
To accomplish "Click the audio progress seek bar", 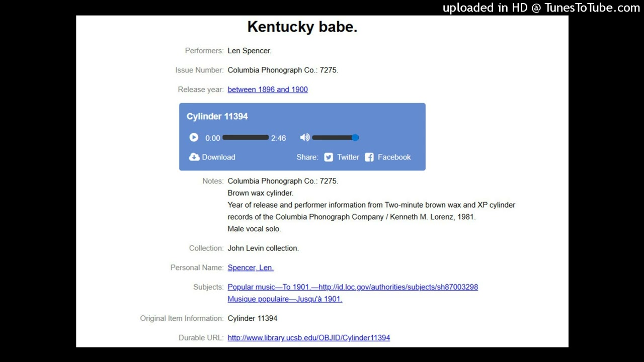I will tap(246, 137).
